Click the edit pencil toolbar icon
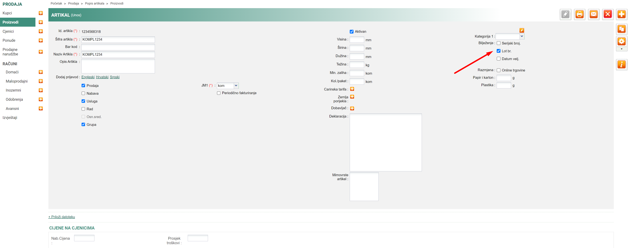The image size is (644, 248). click(565, 14)
